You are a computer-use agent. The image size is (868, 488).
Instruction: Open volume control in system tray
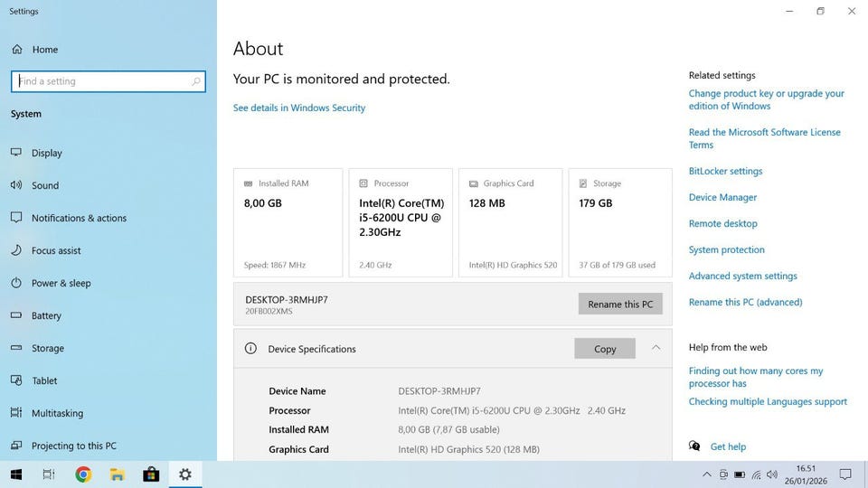point(772,474)
